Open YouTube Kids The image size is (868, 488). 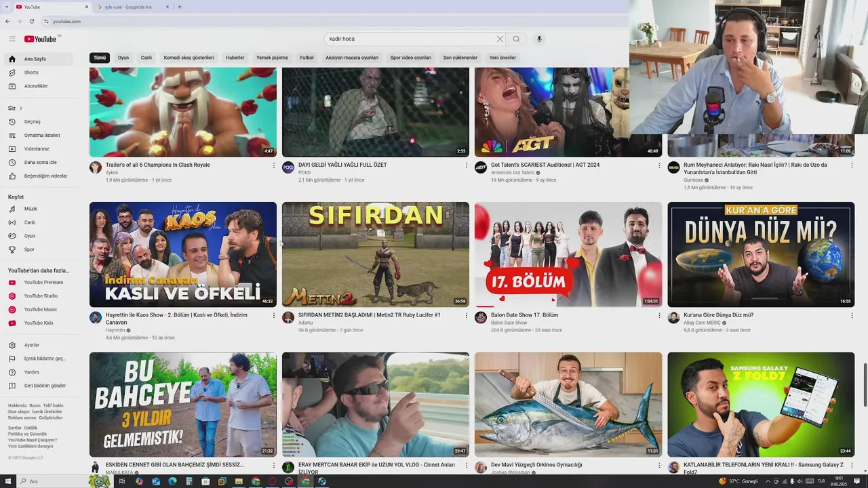click(39, 323)
